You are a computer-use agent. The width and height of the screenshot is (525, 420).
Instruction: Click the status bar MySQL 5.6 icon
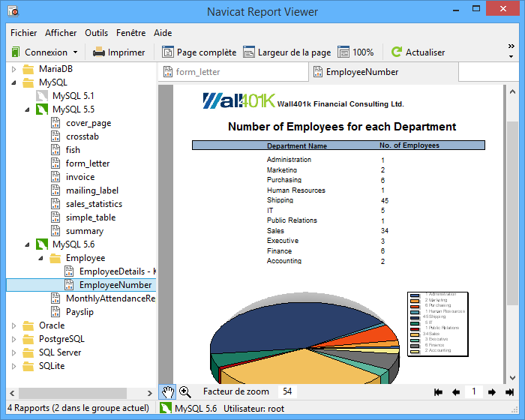click(165, 408)
